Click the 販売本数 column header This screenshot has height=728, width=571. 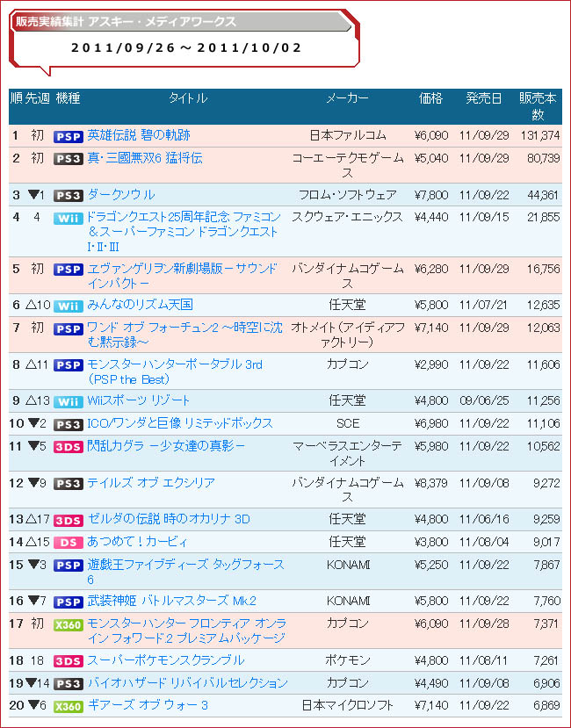(x=538, y=106)
